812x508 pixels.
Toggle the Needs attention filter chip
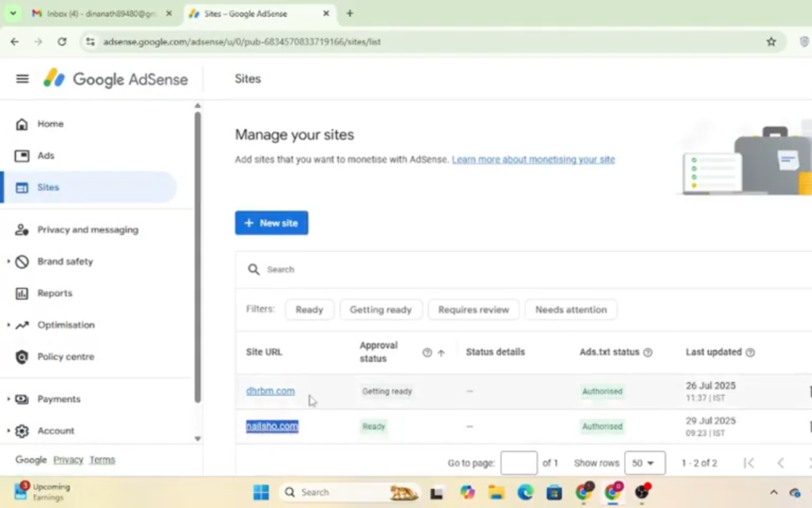click(570, 310)
